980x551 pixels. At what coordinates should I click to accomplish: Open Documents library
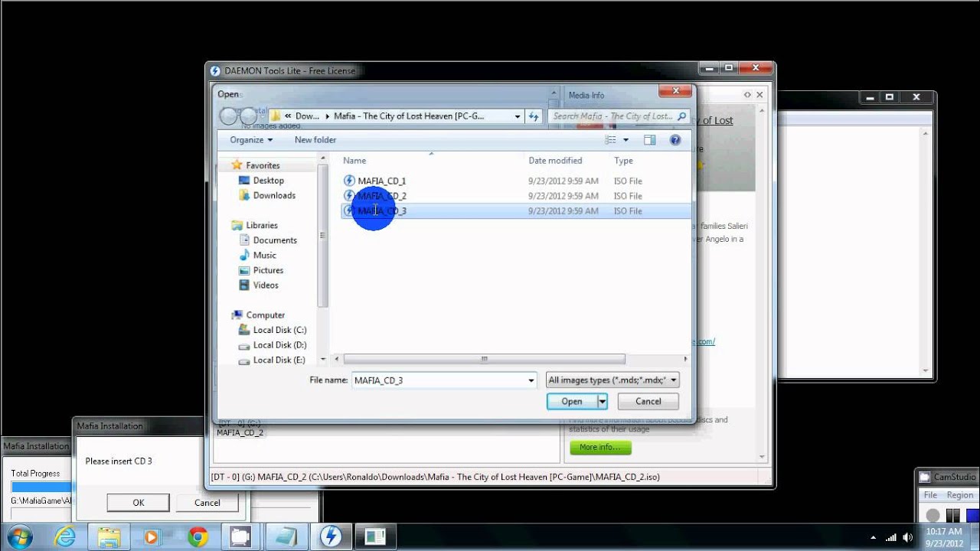click(x=275, y=240)
